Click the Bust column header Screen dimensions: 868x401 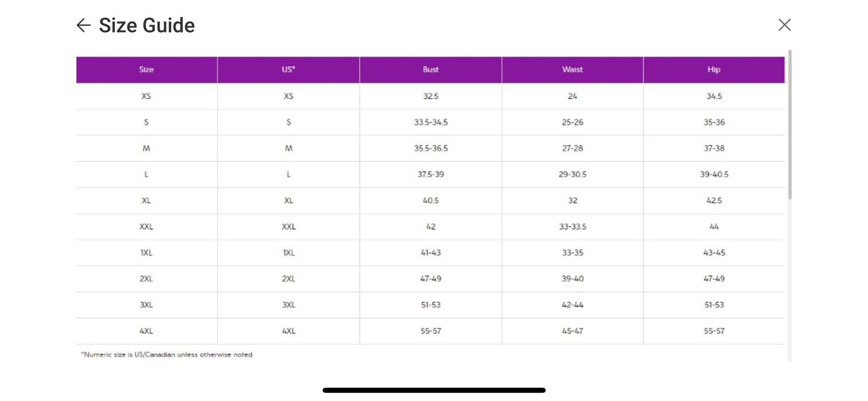tap(430, 70)
